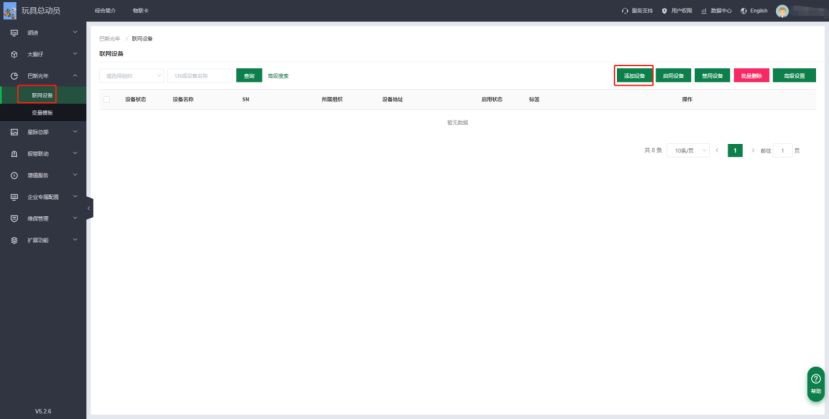Click the pink 批量删除 button
The width and height of the screenshot is (829, 419).
[x=751, y=75]
